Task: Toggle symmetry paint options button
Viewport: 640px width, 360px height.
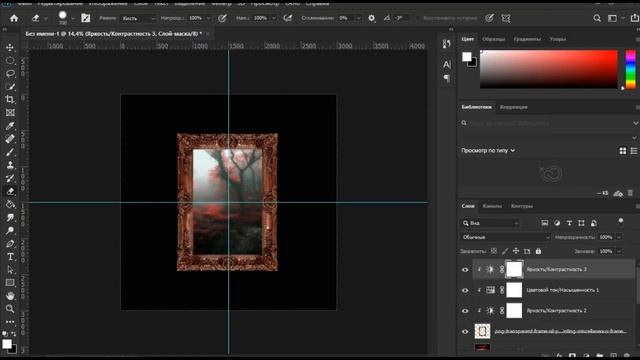Action: click(x=506, y=18)
